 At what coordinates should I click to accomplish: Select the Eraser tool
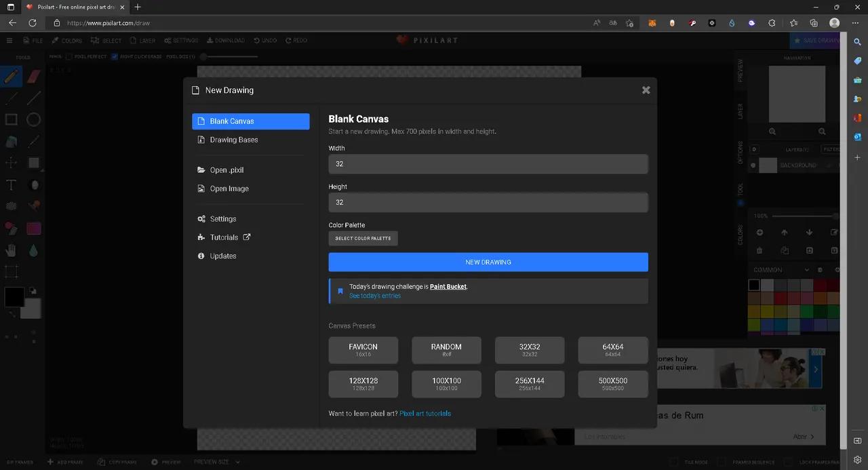pyautogui.click(x=34, y=75)
